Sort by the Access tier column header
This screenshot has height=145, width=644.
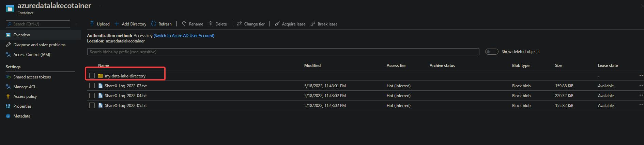tap(396, 66)
